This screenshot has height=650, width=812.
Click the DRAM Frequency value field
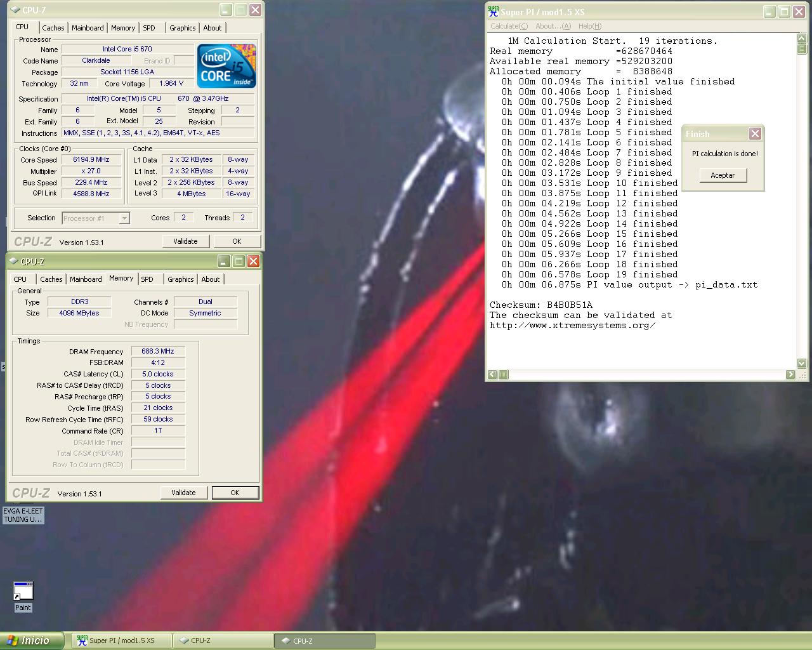[x=158, y=351]
